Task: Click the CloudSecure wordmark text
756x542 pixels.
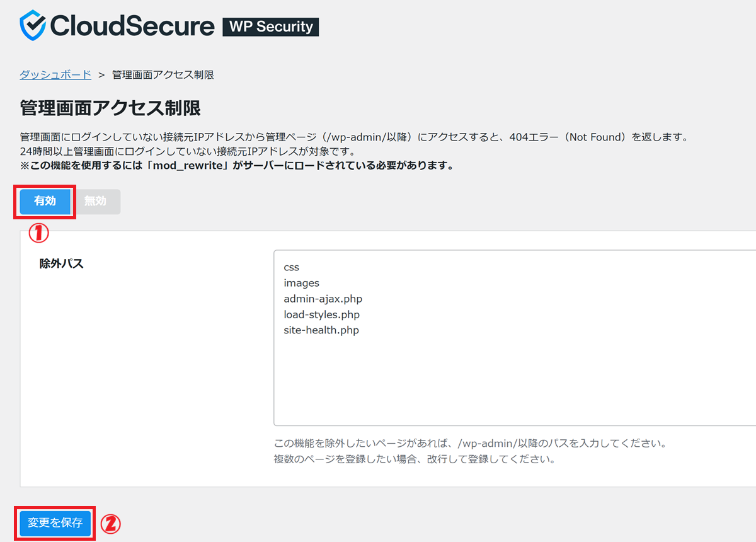Action: pos(132,26)
